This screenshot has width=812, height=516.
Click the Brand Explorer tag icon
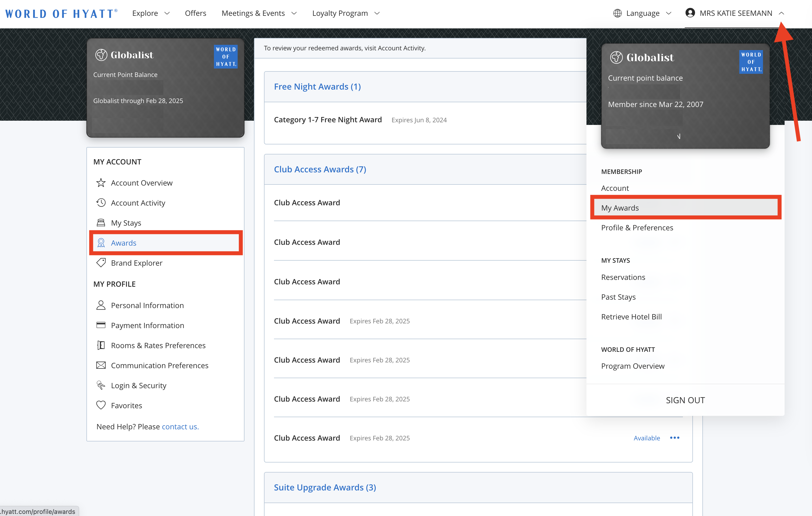(x=101, y=263)
